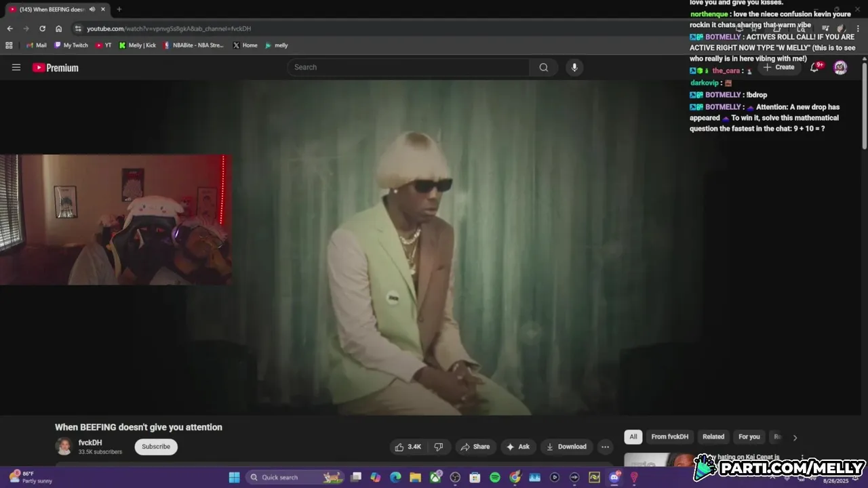Open Task View in the taskbar
The height and width of the screenshot is (488, 868).
356,477
